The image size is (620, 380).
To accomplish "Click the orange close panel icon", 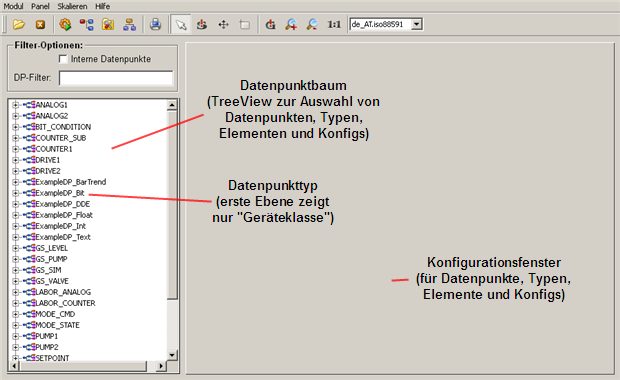I will click(x=40, y=25).
